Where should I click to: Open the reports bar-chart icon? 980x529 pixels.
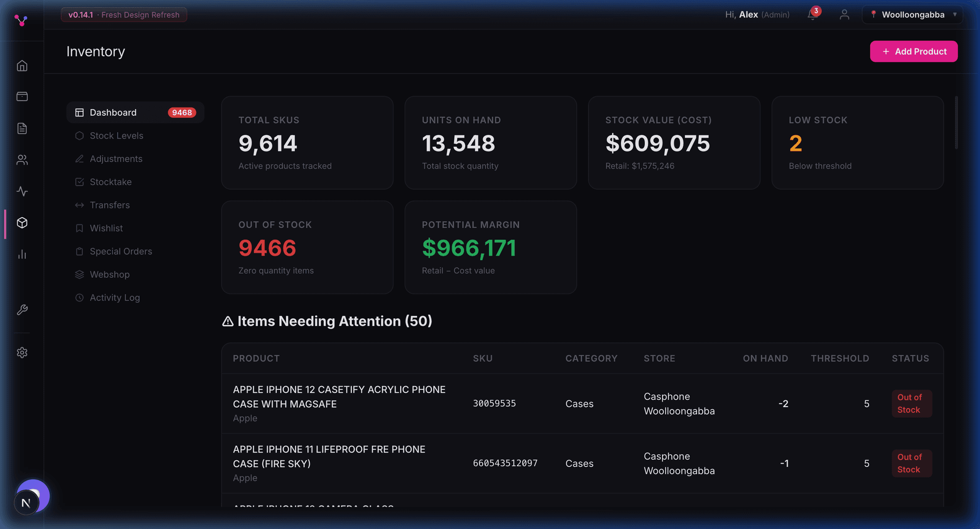(22, 255)
